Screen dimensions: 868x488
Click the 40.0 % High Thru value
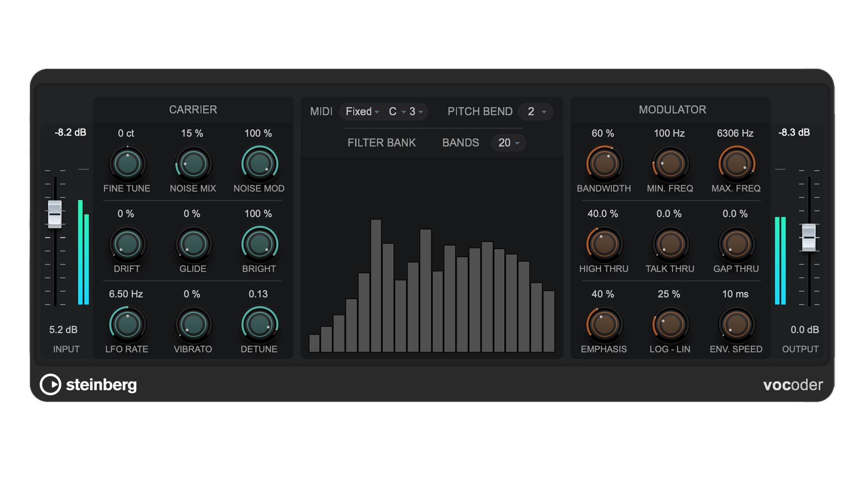(x=603, y=214)
